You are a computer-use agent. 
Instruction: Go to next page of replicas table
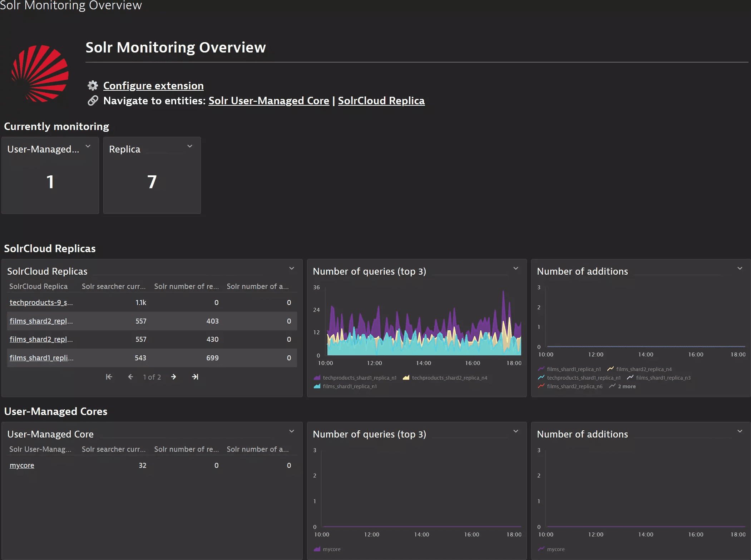174,377
